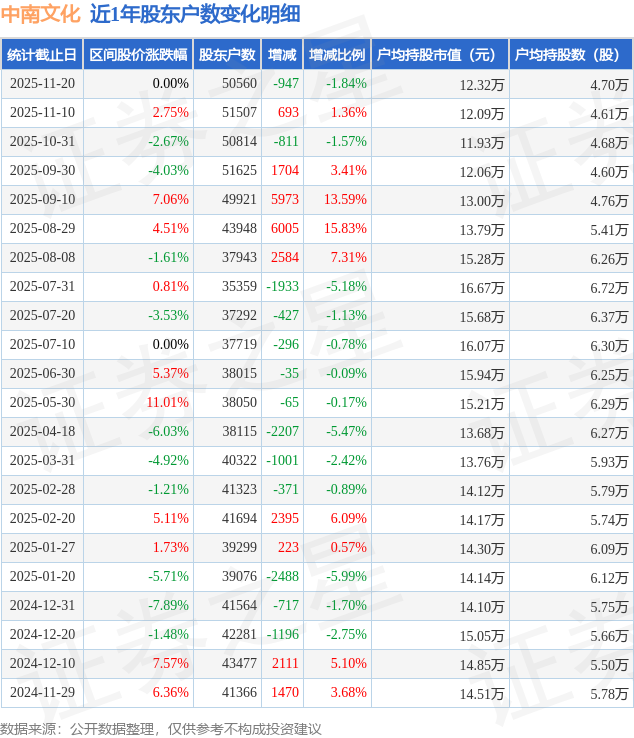
Task: Click the 6005 increase value
Action: [285, 229]
